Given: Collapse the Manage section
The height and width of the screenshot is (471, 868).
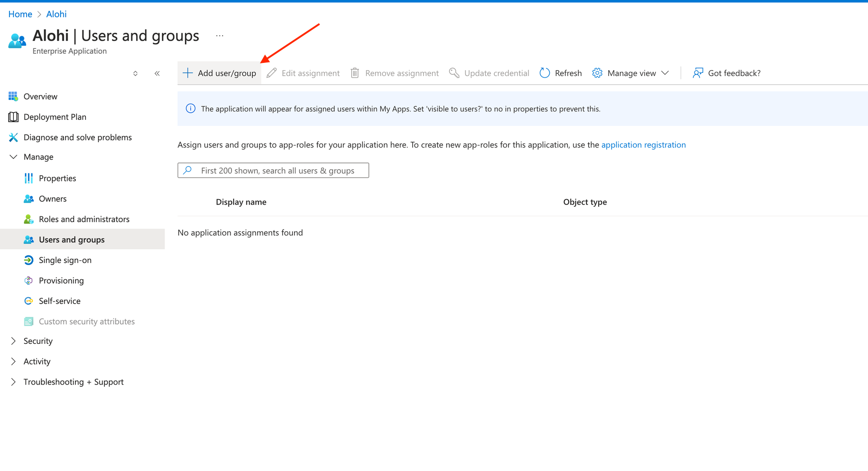Looking at the screenshot, I should tap(13, 157).
